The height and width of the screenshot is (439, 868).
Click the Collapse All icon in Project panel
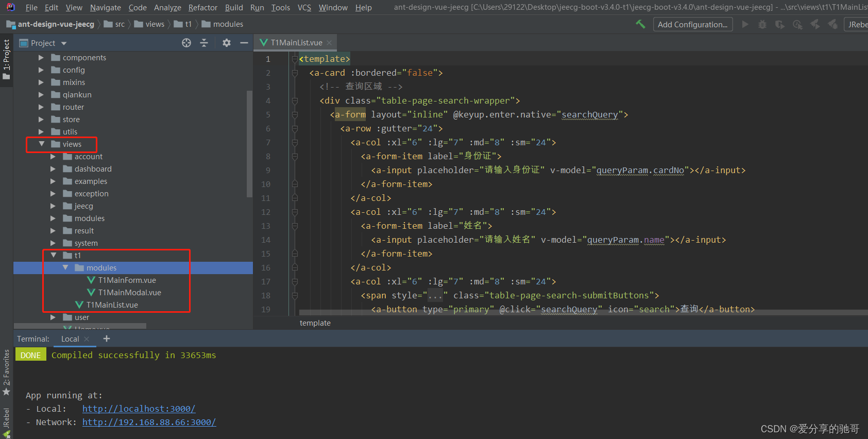pos(204,43)
